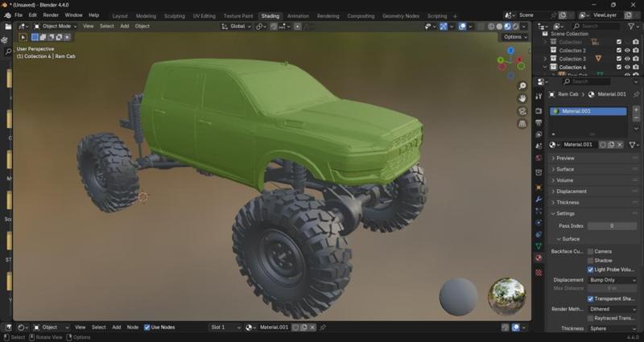Viewport: 644px width, 342px height.
Task: Toggle fake user shield for Material.001
Action: click(x=602, y=145)
